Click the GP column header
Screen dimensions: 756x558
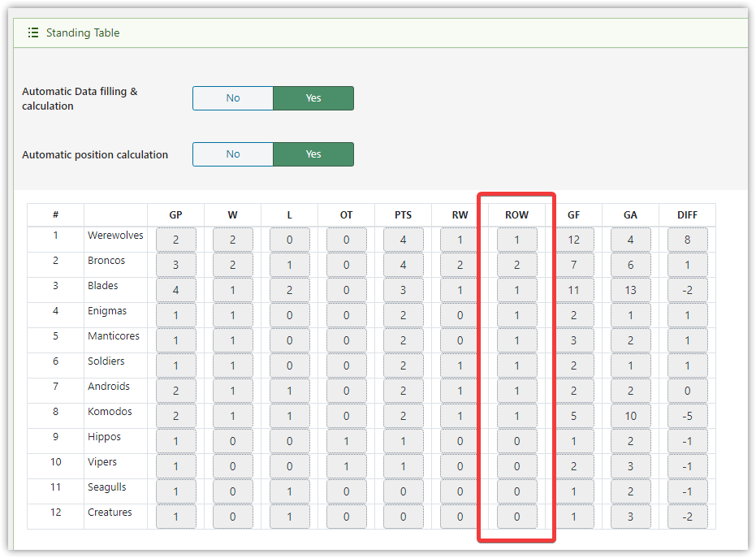pyautogui.click(x=176, y=215)
